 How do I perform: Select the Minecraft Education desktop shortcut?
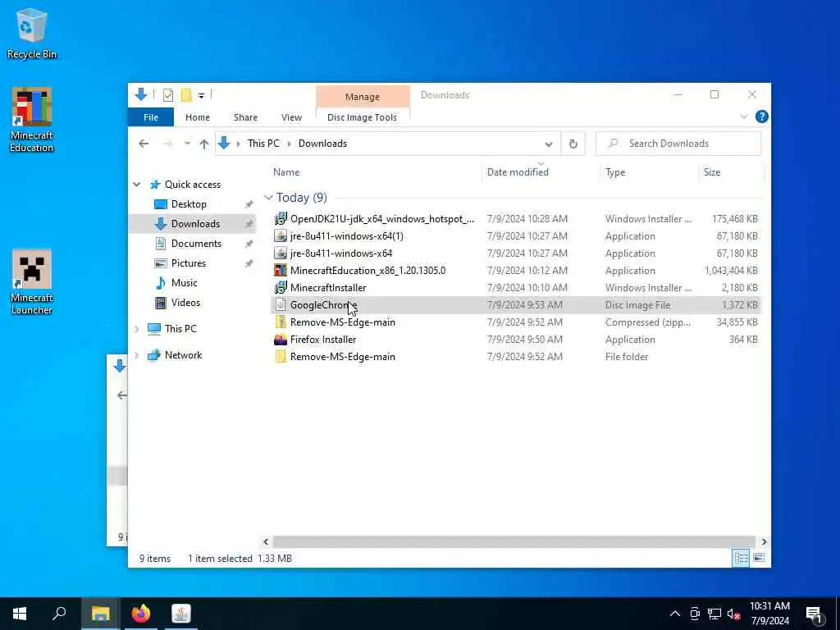click(x=32, y=120)
